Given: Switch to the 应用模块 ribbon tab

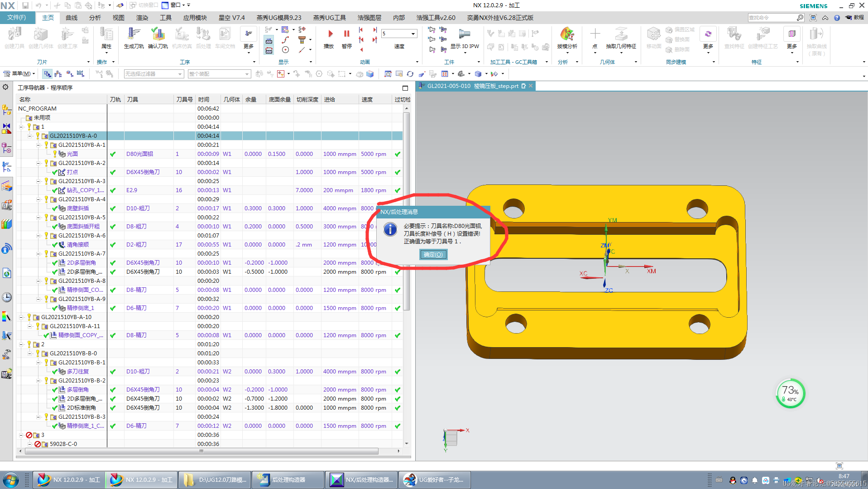Looking at the screenshot, I should (195, 18).
